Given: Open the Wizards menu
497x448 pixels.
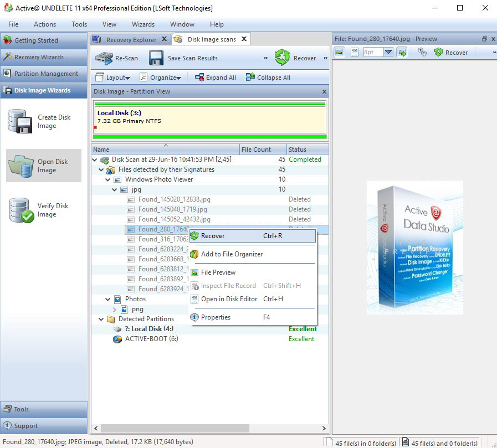Looking at the screenshot, I should (x=144, y=24).
